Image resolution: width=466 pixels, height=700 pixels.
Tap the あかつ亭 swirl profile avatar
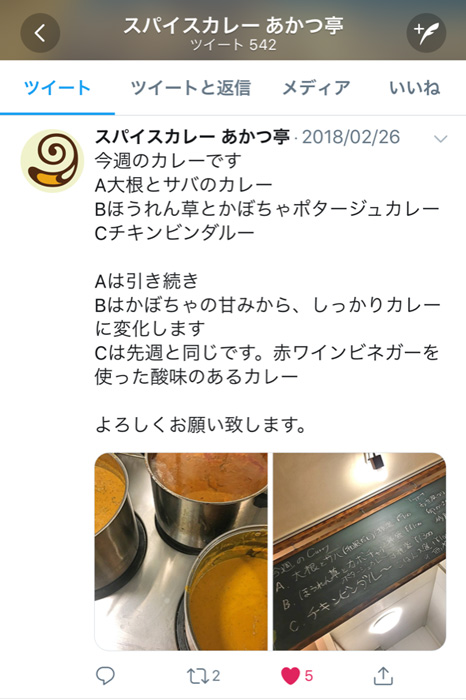[x=52, y=161]
